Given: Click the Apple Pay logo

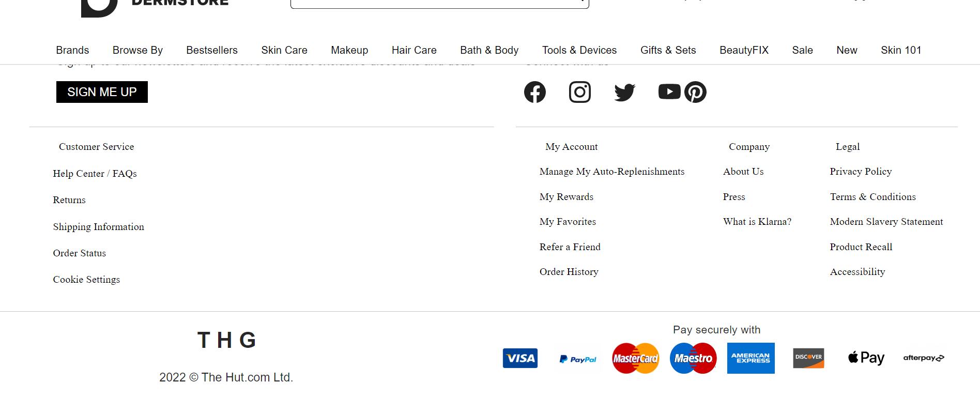Looking at the screenshot, I should click(866, 358).
